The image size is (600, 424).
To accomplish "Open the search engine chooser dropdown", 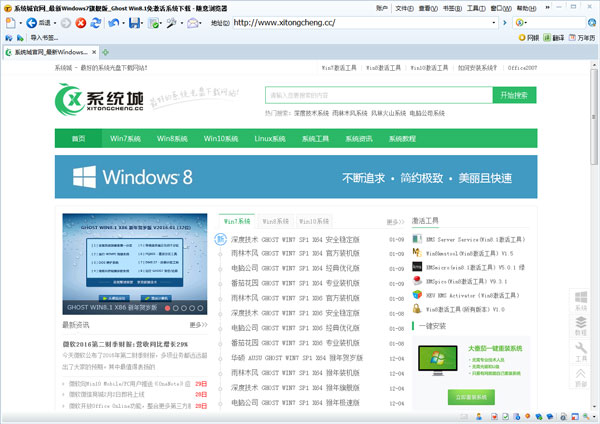I will tap(526, 23).
